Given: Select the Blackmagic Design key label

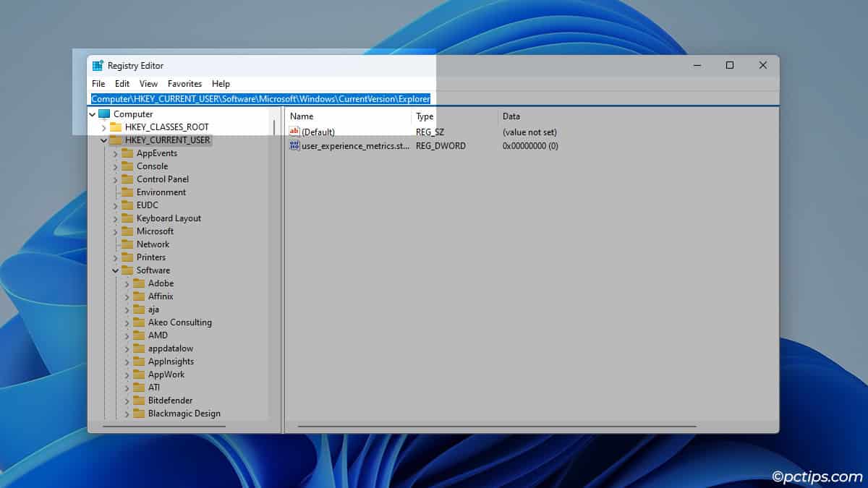Looking at the screenshot, I should pyautogui.click(x=184, y=414).
